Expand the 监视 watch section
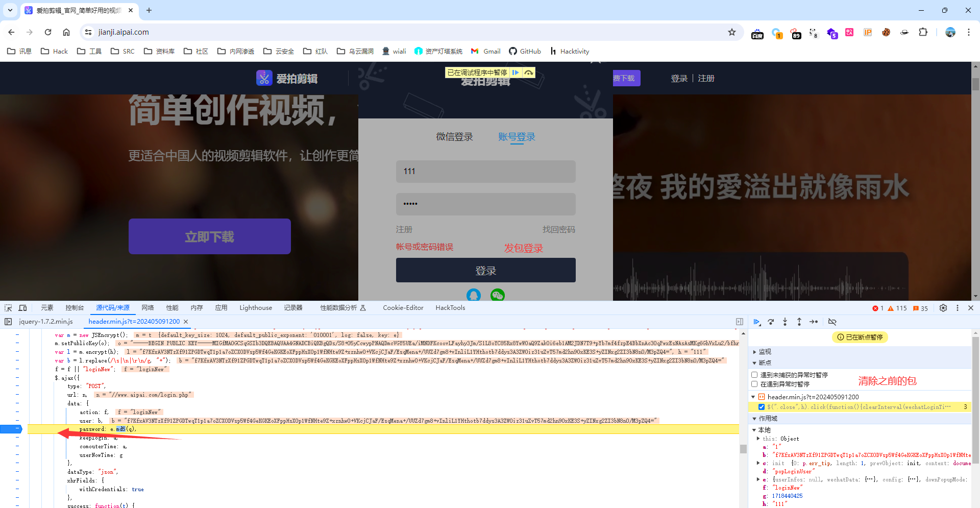The height and width of the screenshot is (508, 980). [x=755, y=352]
